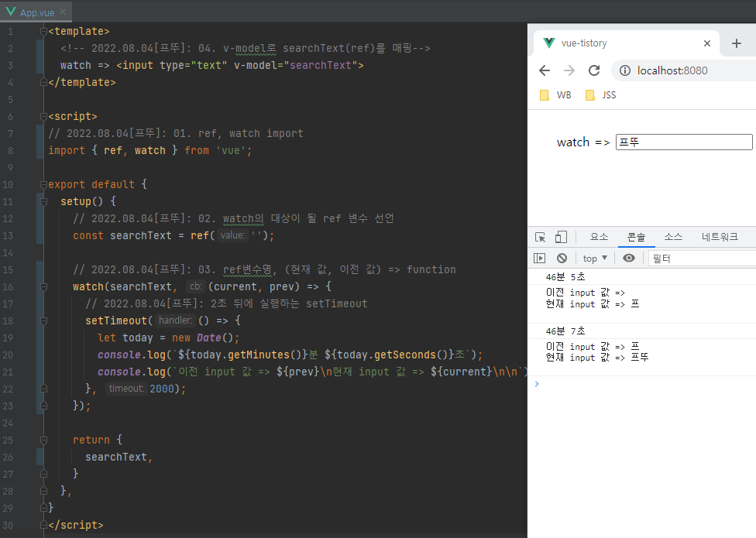
Task: Open the WB bookmark folder
Action: pyautogui.click(x=555, y=95)
